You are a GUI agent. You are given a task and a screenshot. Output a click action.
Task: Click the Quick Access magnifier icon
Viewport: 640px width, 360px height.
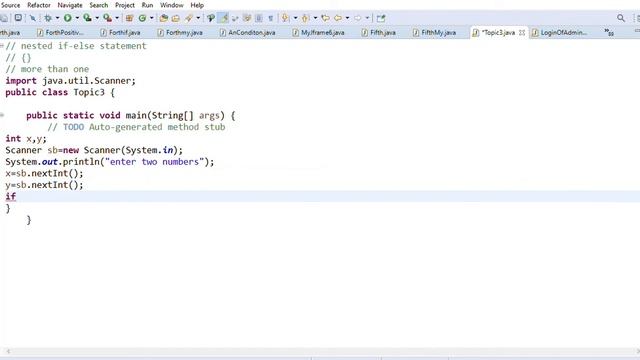pyautogui.click(x=621, y=18)
